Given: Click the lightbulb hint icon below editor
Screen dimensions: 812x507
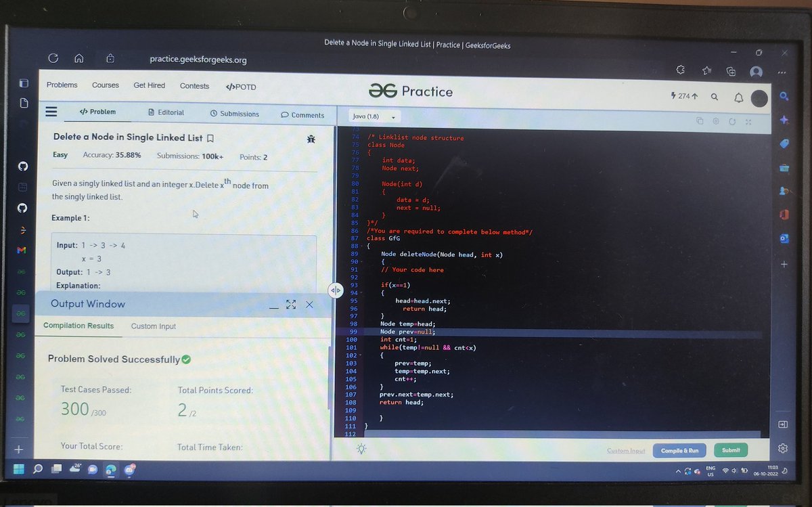Looking at the screenshot, I should pyautogui.click(x=361, y=449).
